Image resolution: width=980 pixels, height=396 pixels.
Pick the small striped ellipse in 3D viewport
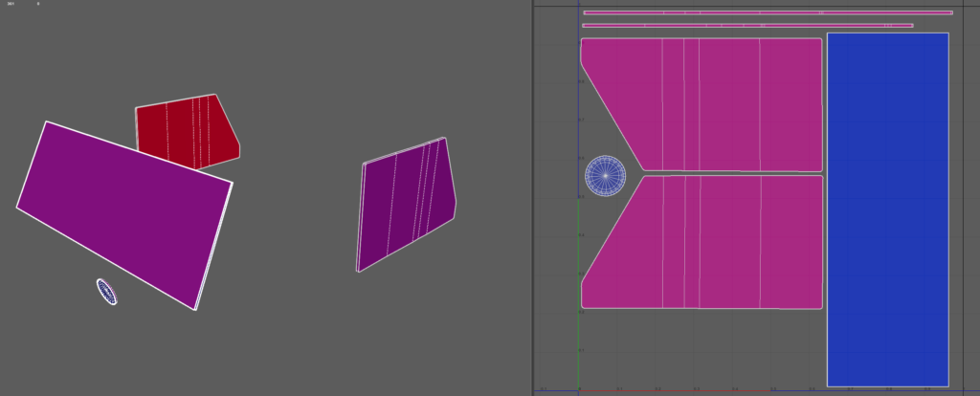[106, 292]
